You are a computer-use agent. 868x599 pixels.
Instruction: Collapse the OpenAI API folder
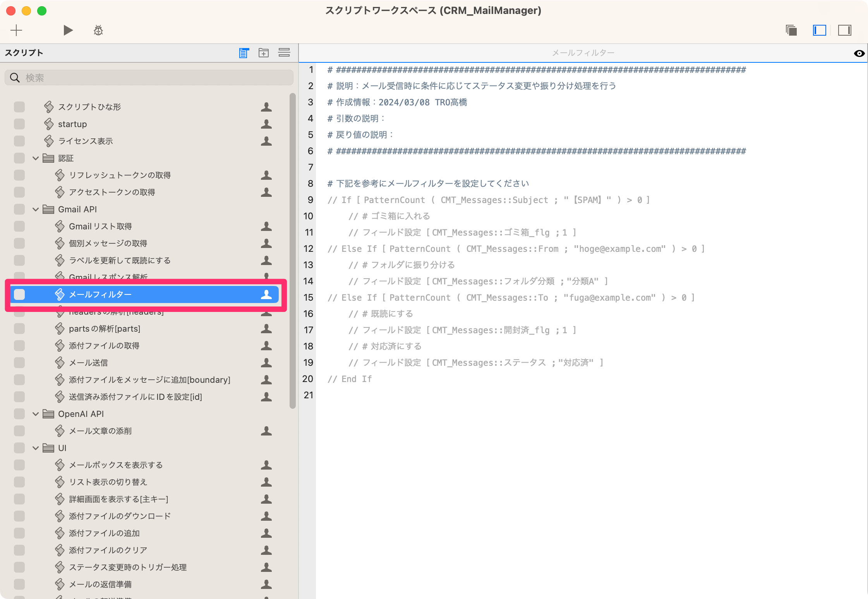point(36,414)
